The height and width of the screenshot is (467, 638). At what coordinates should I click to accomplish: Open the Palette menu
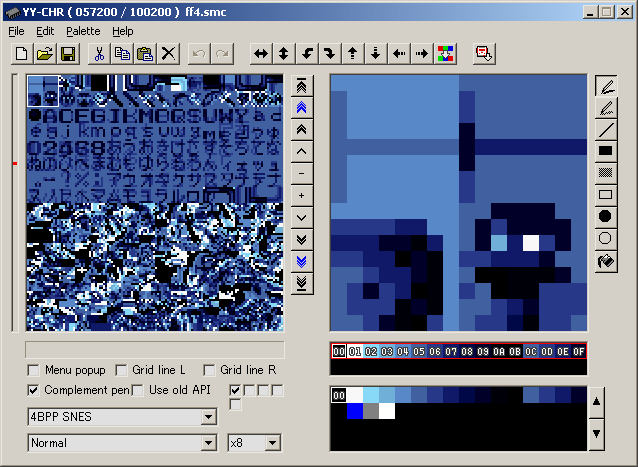click(x=83, y=31)
